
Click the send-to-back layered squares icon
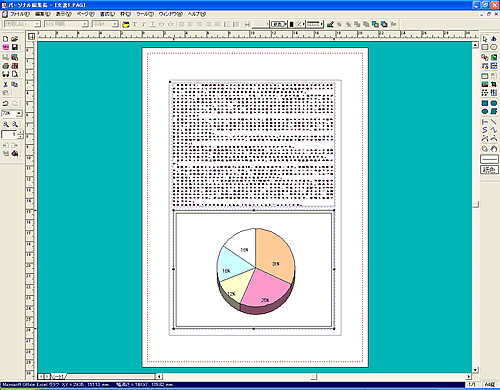(384, 24)
